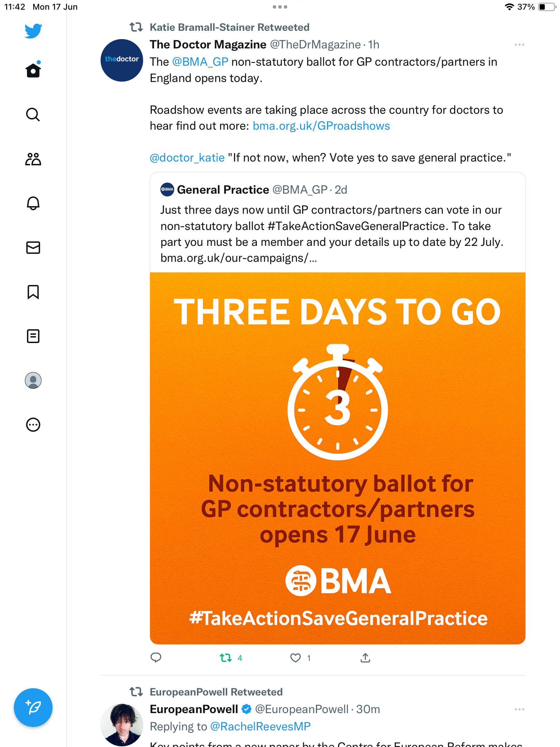Open Messages envelope icon
The height and width of the screenshot is (747, 560).
click(x=33, y=248)
